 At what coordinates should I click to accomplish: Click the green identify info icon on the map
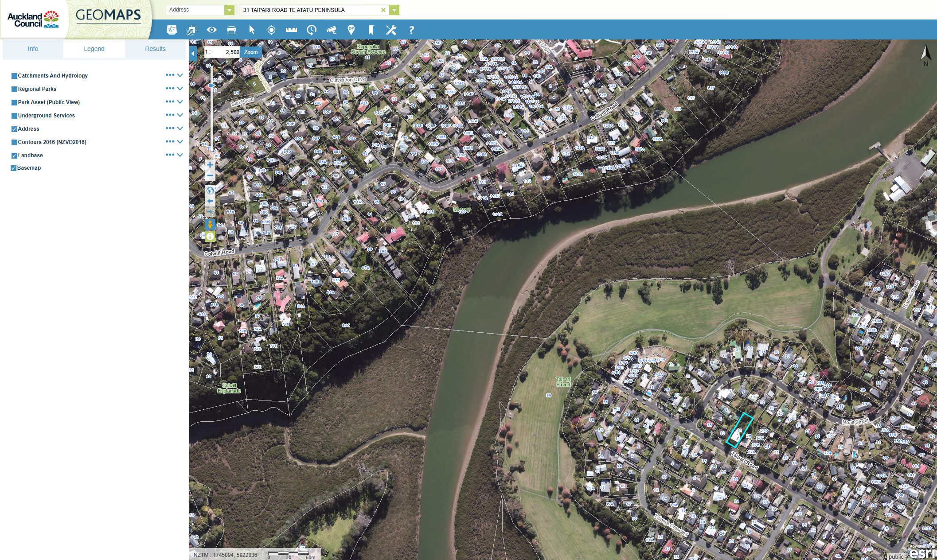[210, 237]
